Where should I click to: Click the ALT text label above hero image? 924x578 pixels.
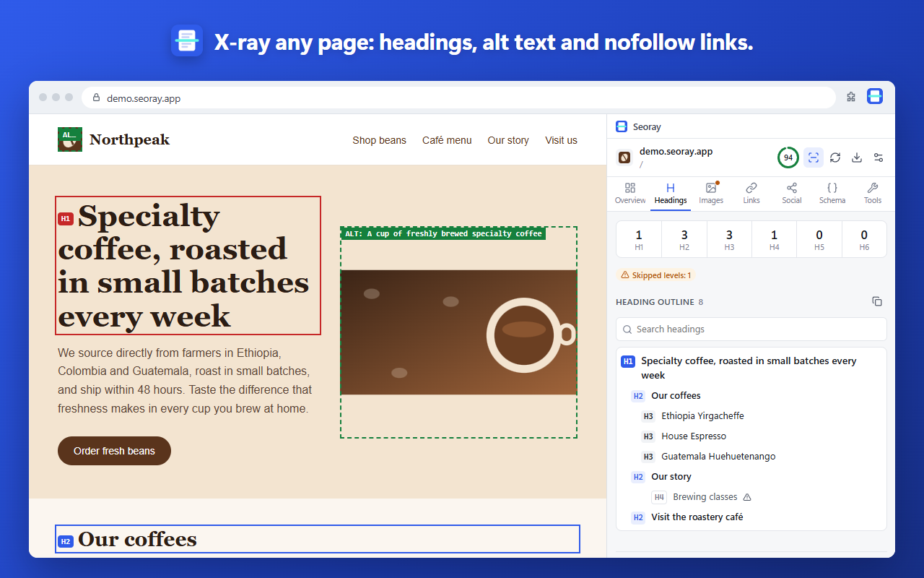[443, 233]
